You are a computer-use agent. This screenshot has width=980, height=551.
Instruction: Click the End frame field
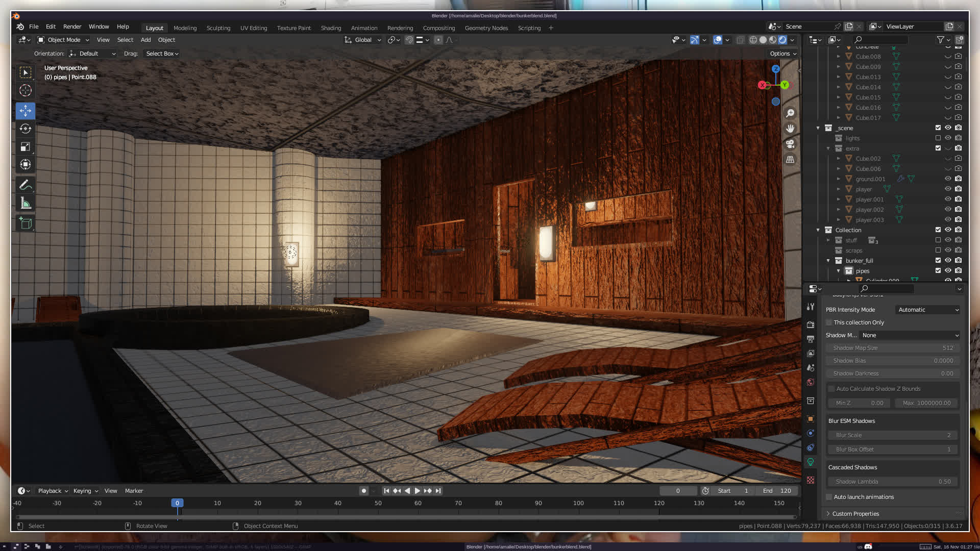(x=777, y=491)
